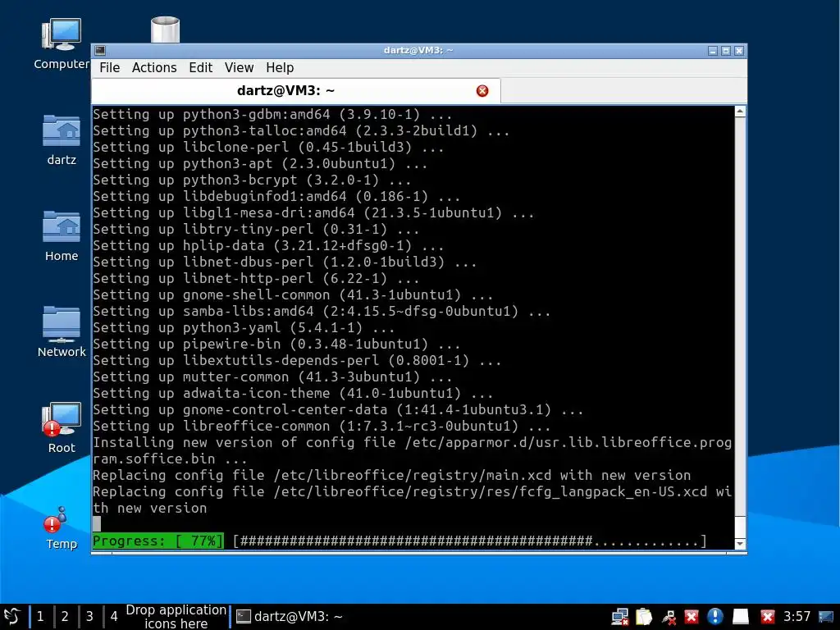The height and width of the screenshot is (630, 840).
Task: Click the line 'Setting up python3-apt'
Action: 260,163
